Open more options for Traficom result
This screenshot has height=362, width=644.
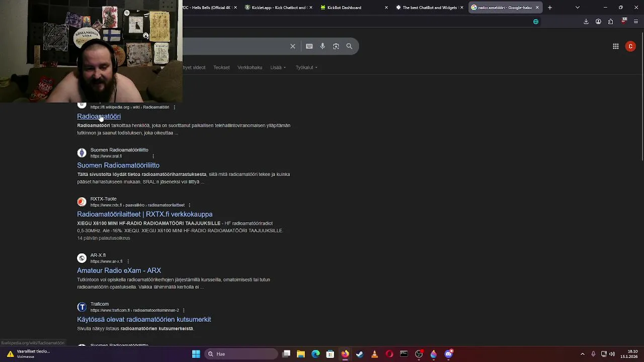click(x=184, y=310)
